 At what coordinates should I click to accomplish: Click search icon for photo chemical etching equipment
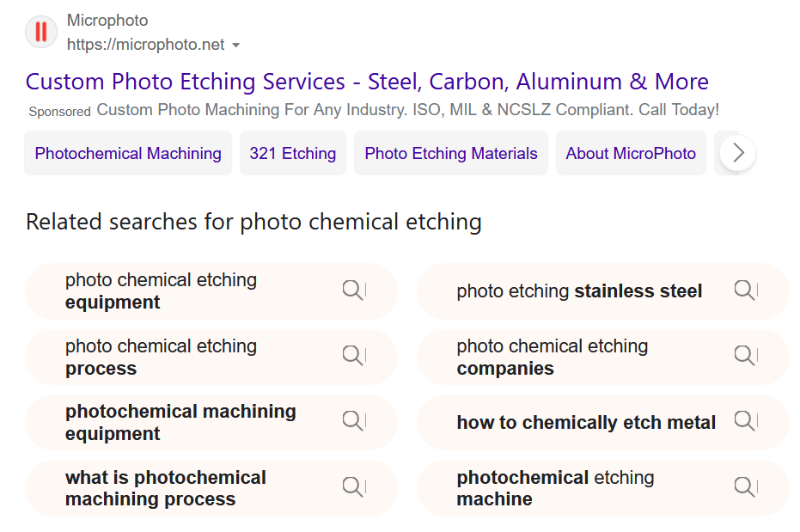pyautogui.click(x=352, y=290)
